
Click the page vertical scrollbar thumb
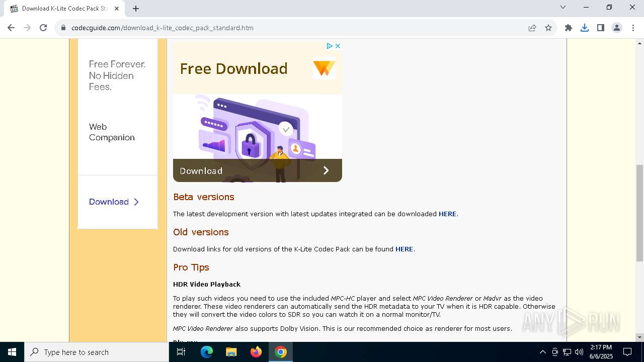[x=639, y=213]
